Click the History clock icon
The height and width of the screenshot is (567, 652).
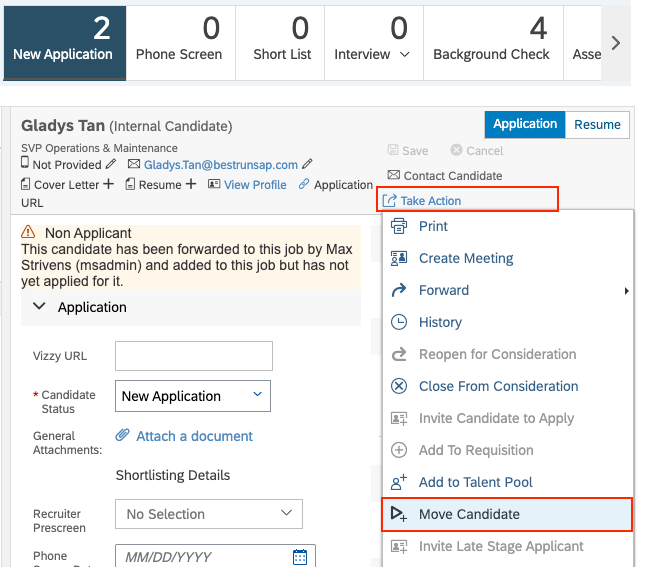coord(399,322)
